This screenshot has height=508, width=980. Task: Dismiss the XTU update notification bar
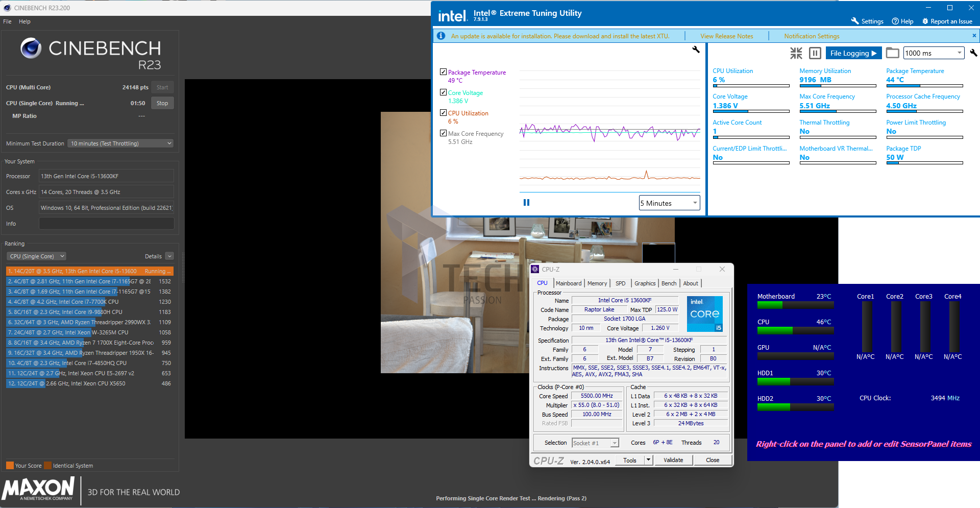[974, 36]
